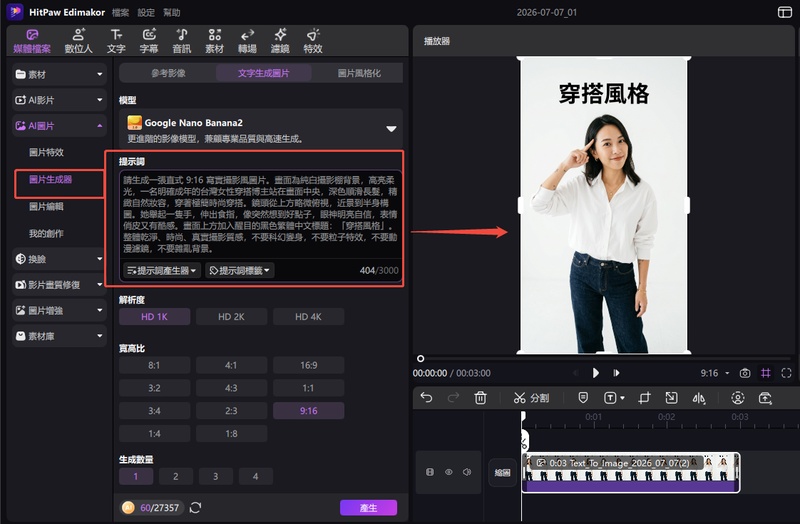
Task: Play the preview video
Action: 595,373
